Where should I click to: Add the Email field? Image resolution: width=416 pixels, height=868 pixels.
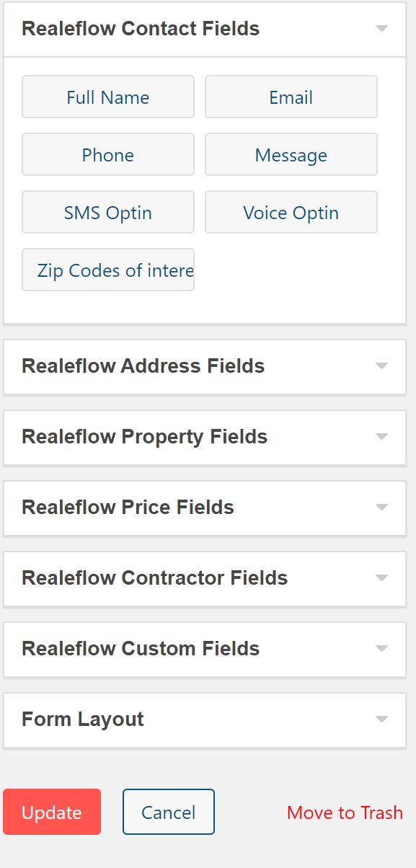(291, 97)
